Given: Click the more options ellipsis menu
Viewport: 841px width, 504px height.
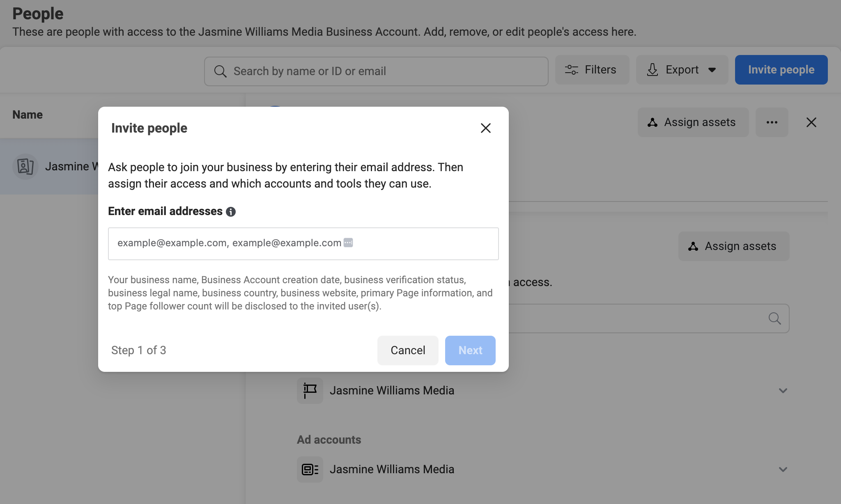Looking at the screenshot, I should 772,122.
